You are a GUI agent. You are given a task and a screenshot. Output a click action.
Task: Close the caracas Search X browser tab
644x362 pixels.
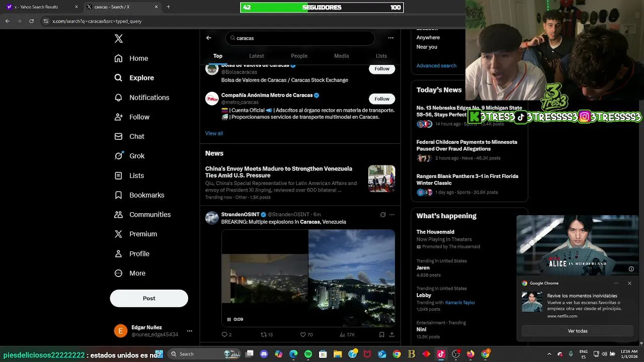click(156, 7)
